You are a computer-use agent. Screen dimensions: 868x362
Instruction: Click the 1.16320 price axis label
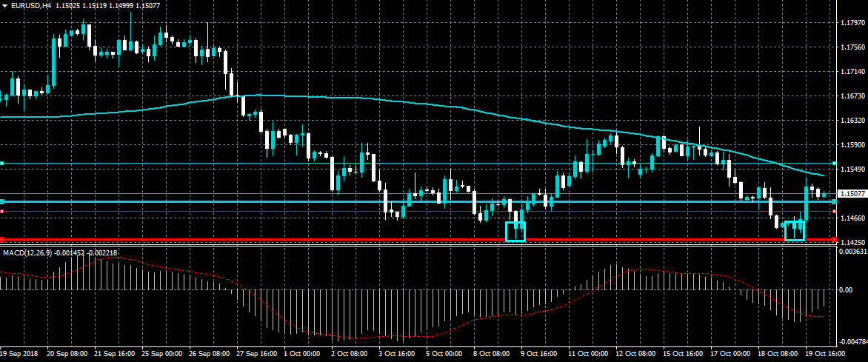coord(852,120)
